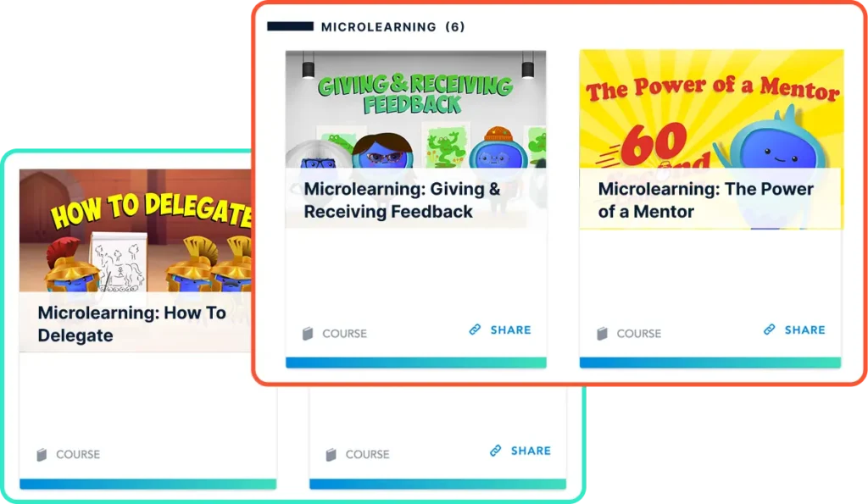Image resolution: width=868 pixels, height=504 pixels.
Task: Open the Microlearning: The Power of a Mentor title
Action: pyautogui.click(x=706, y=200)
